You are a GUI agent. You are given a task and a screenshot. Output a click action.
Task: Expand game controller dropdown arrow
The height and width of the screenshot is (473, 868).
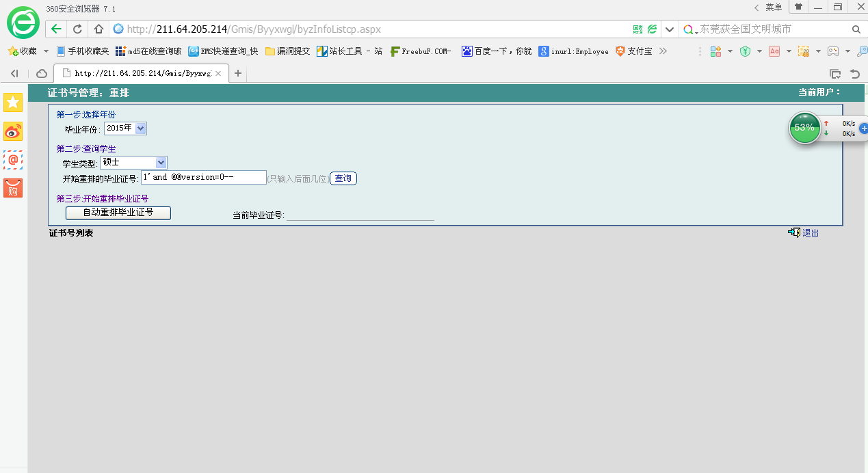[847, 51]
